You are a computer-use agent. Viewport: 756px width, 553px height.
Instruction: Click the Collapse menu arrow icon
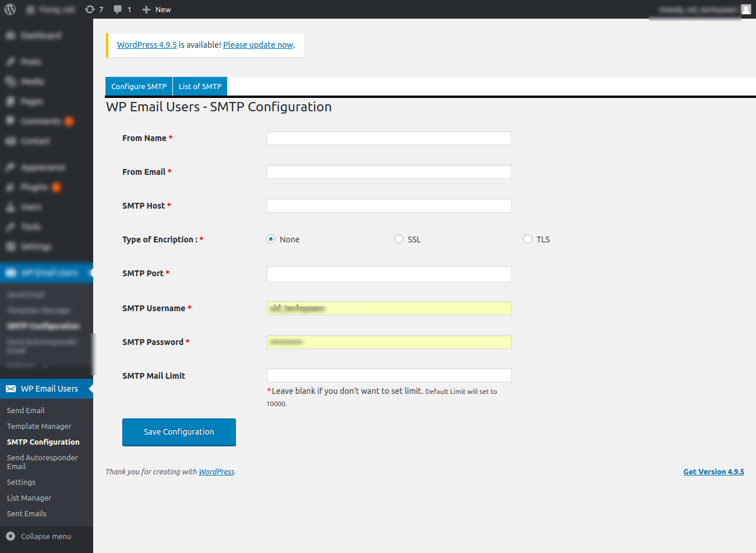10,536
